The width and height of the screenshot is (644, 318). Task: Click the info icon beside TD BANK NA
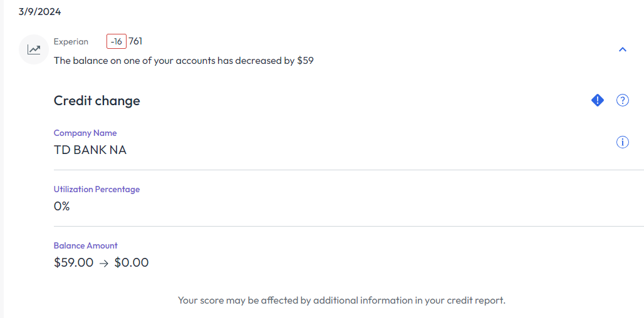point(623,142)
